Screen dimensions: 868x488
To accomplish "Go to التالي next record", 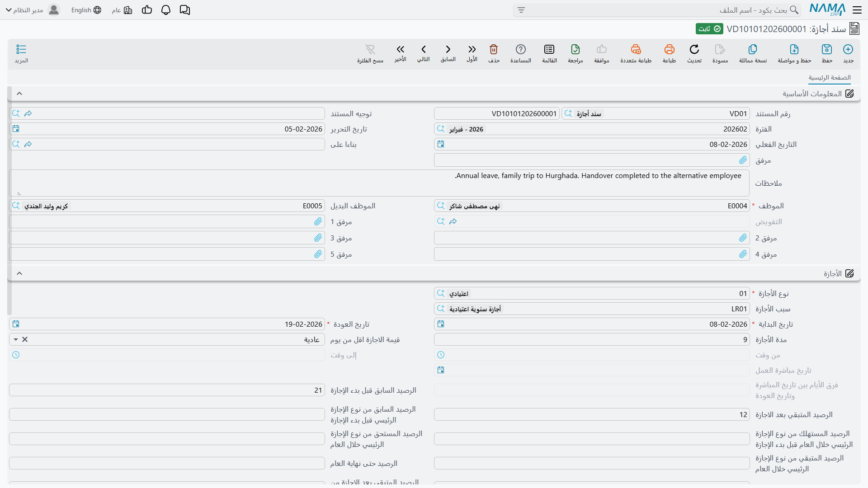I will 424,49.
